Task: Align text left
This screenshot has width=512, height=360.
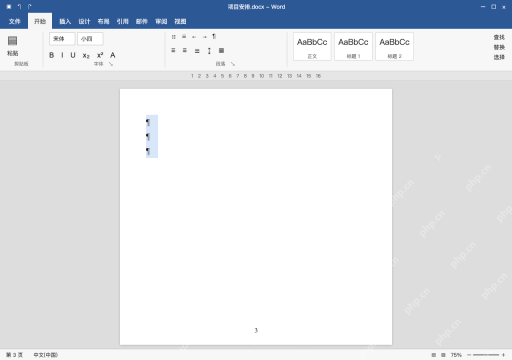Action: pos(173,50)
